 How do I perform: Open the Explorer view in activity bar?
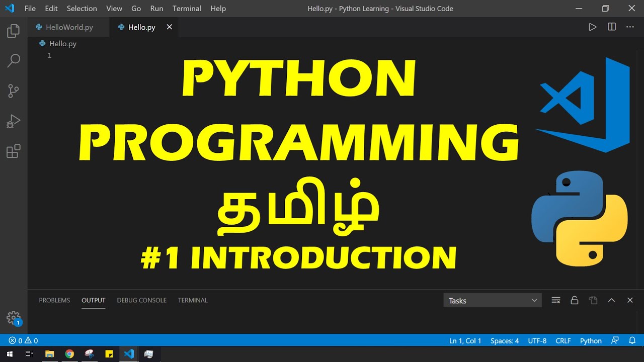(14, 31)
